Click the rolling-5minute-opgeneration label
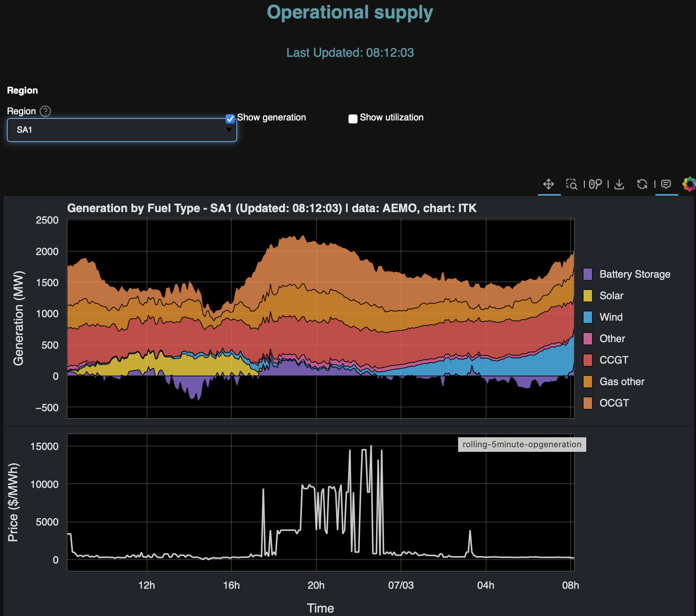The image size is (696, 616). coord(522,445)
